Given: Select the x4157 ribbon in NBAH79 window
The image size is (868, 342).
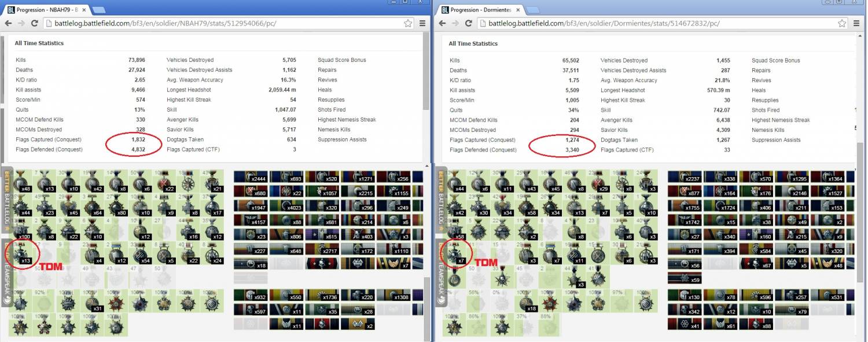Looking at the screenshot, I should (251, 220).
